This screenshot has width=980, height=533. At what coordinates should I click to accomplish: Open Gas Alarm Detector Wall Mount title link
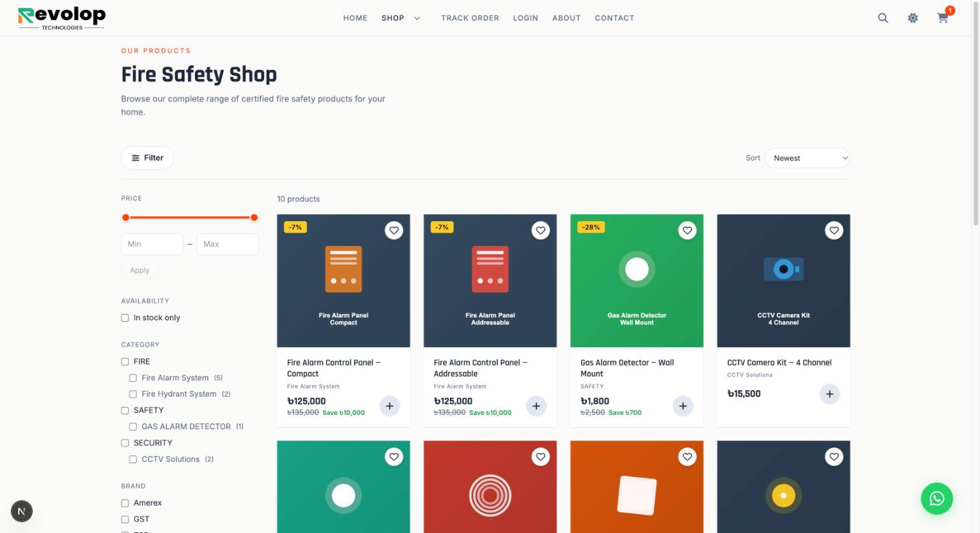(x=627, y=368)
